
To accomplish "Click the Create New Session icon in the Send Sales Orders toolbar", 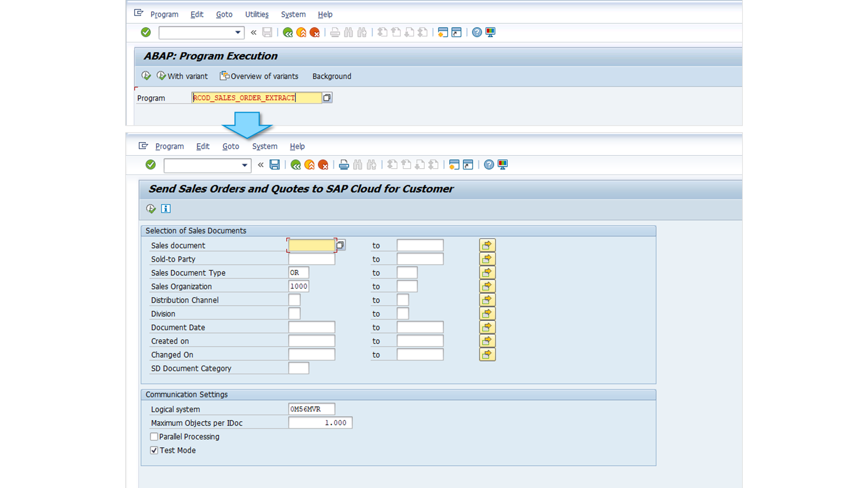I will click(x=454, y=165).
